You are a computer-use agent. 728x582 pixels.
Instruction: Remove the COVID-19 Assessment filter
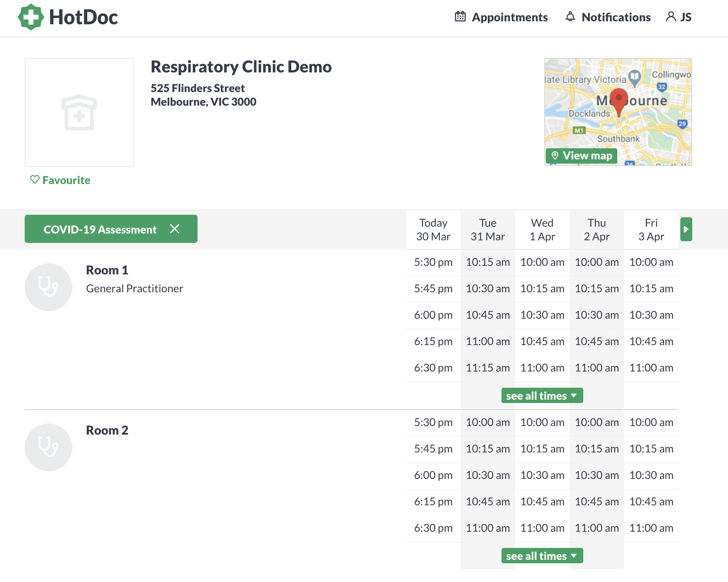click(x=175, y=229)
